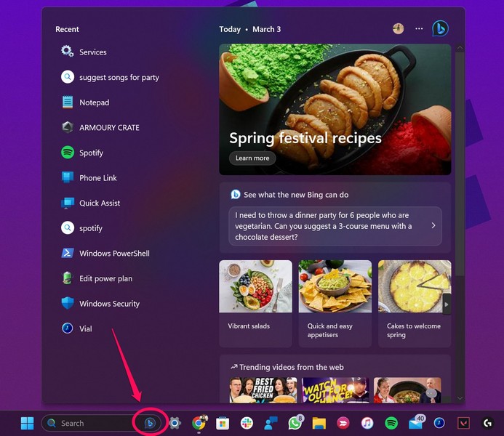Open the Best Fried Chicken trending video
Viewport: 504px width, 436px height.
(263, 389)
